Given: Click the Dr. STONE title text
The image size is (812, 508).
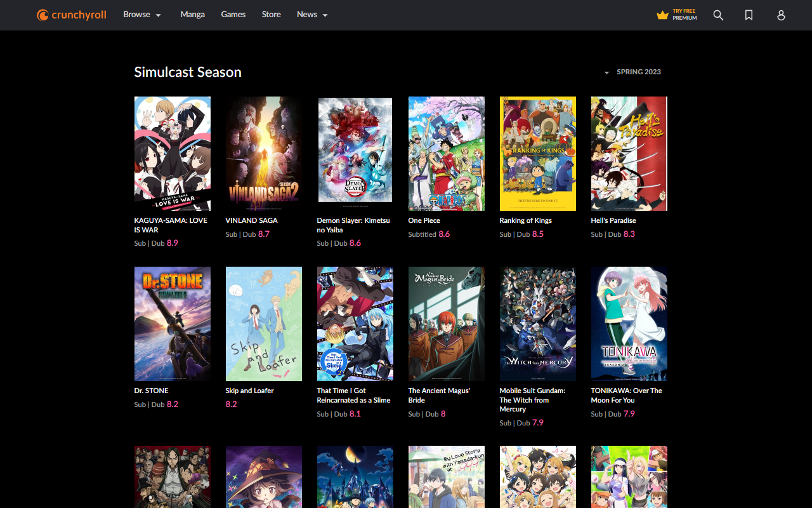Looking at the screenshot, I should 152,391.
